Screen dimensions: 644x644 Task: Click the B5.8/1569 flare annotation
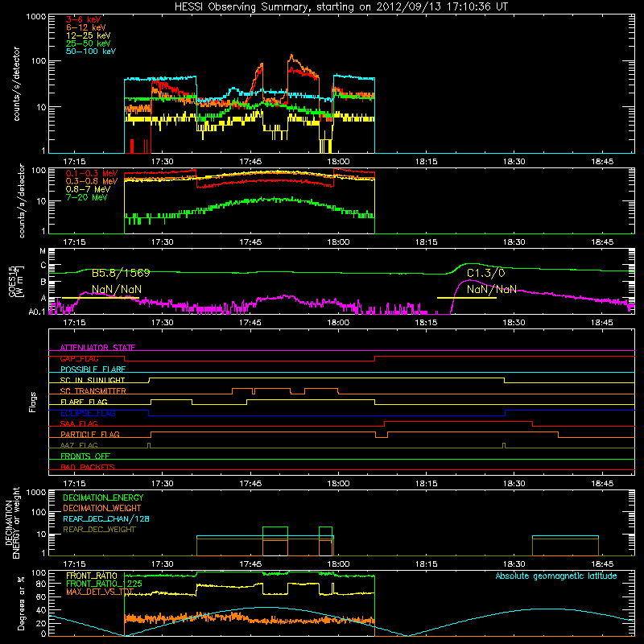tap(121, 273)
